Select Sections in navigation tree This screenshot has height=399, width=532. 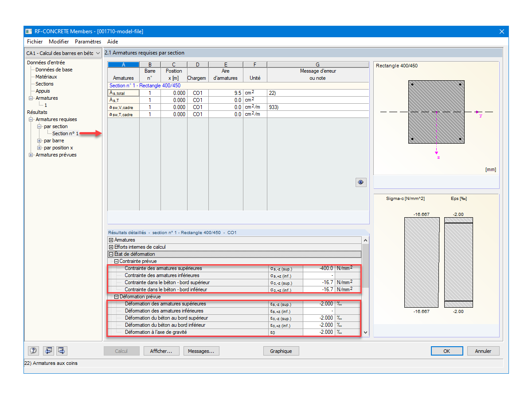[44, 84]
